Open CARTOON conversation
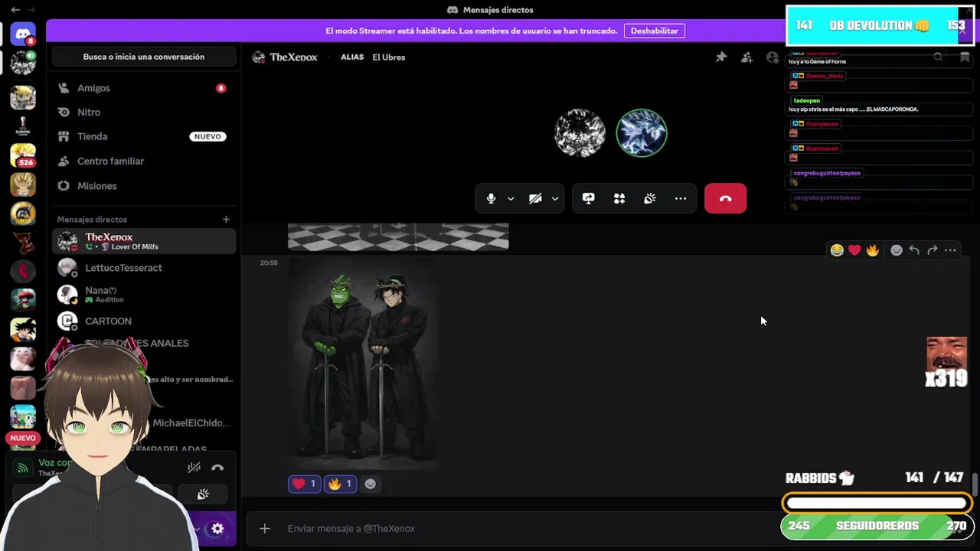Image resolution: width=980 pixels, height=551 pixels. coord(144,321)
